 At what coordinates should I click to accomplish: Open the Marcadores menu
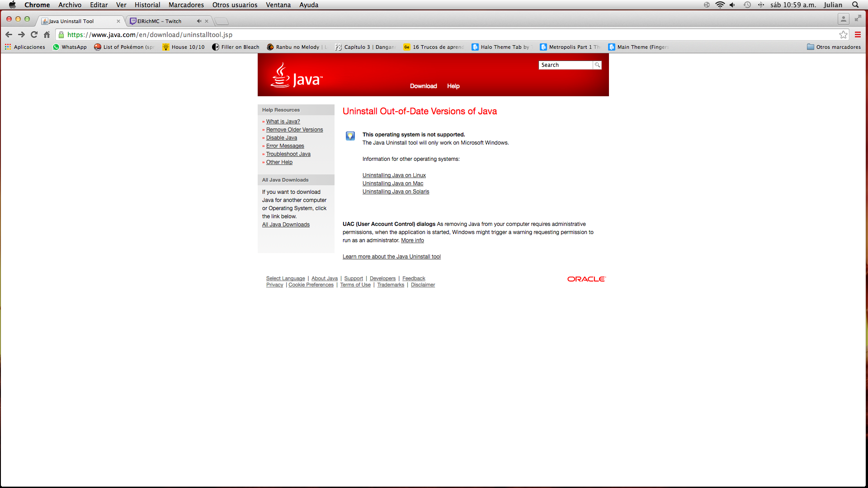point(186,5)
